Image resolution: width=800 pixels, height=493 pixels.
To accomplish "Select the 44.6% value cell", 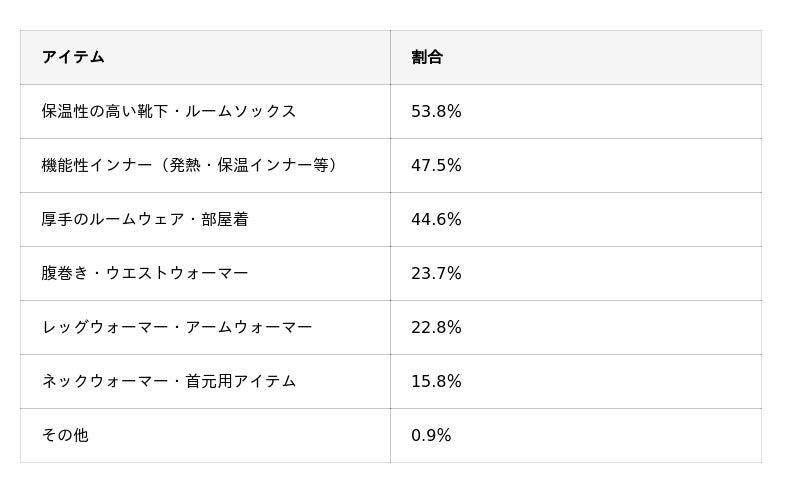I will 576,219.
